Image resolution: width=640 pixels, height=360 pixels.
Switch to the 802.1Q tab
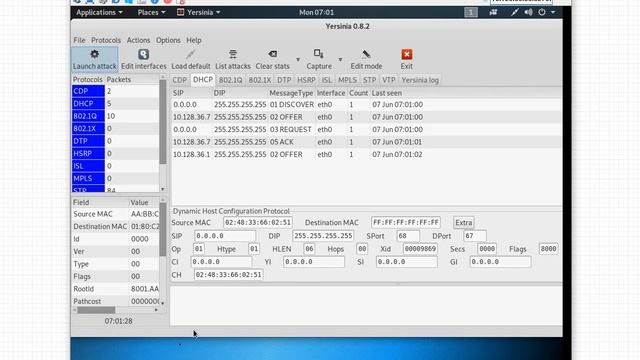(230, 80)
